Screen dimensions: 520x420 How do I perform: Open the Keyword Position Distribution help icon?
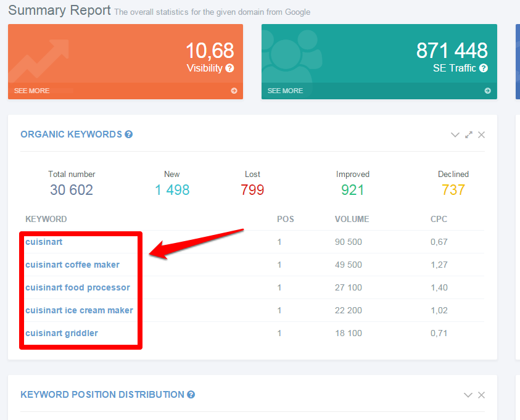[x=191, y=395]
